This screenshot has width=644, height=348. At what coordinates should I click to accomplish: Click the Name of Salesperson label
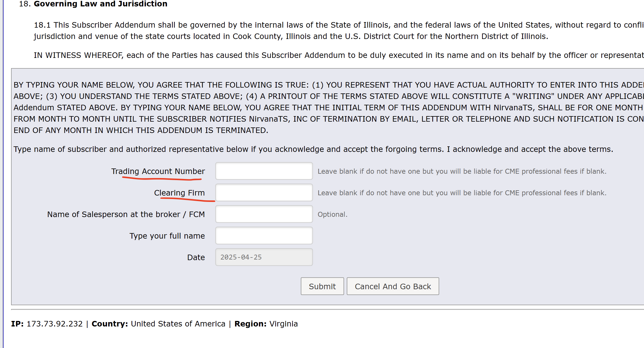[x=126, y=214]
